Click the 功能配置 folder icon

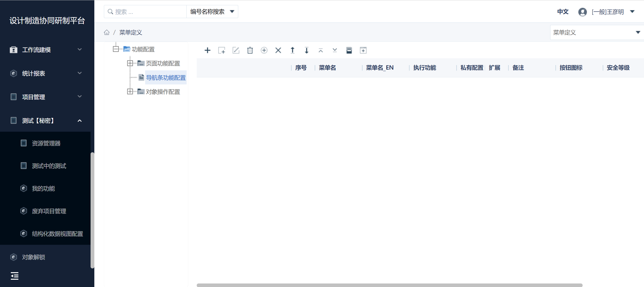tap(127, 49)
